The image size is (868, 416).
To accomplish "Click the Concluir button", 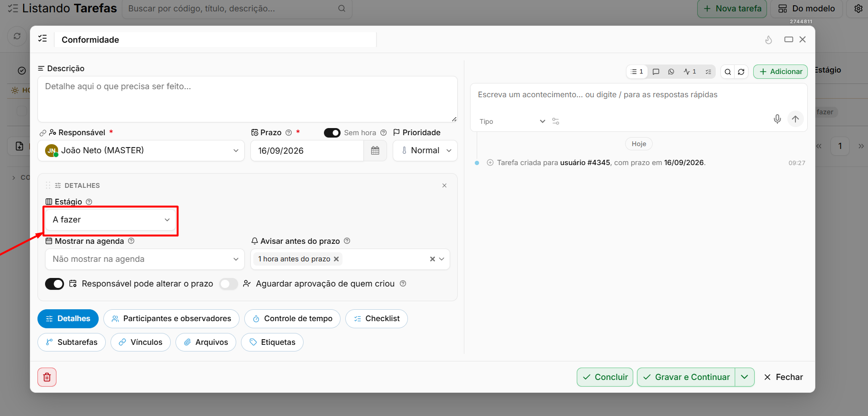I will pos(605,377).
